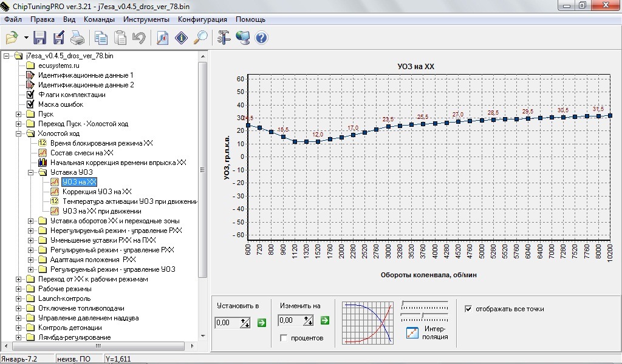
Task: Expand 'Уставка оборотов ХХ и переходные зоны'
Action: 30,221
